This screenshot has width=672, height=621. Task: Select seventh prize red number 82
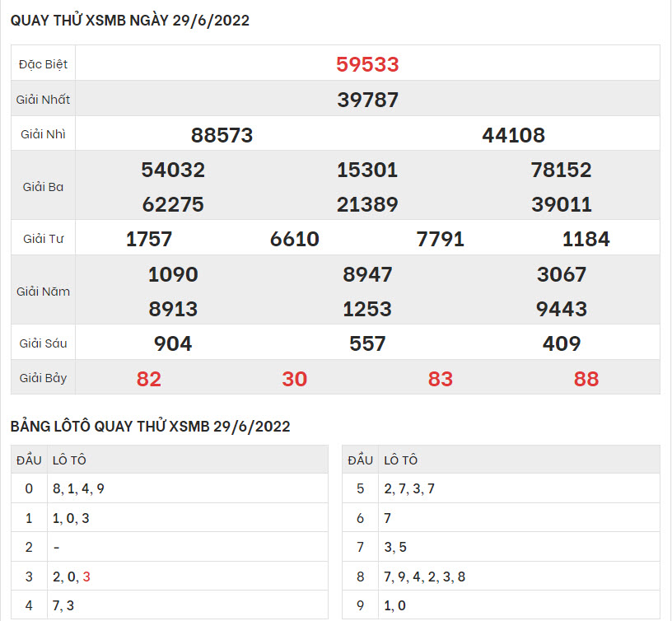[x=149, y=379]
